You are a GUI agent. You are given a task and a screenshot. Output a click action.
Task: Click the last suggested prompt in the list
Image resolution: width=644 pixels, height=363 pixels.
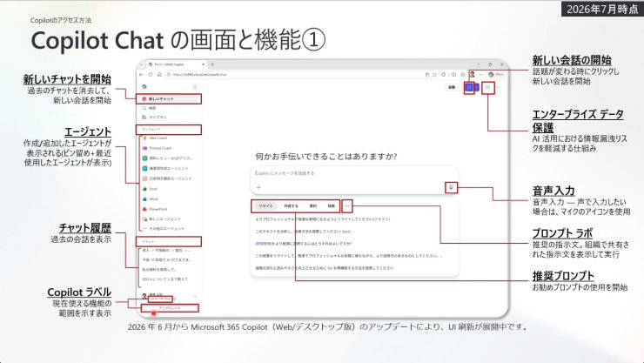pos(324,268)
